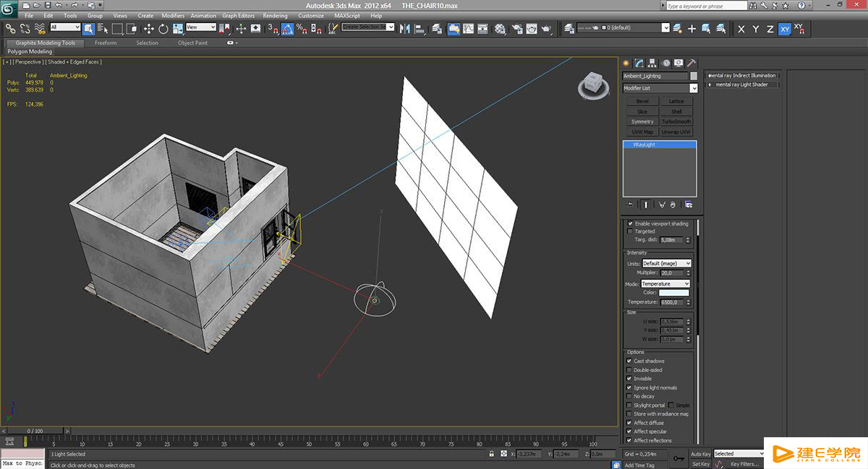
Task: Toggle the Angle Snap tool
Action: coord(287,29)
